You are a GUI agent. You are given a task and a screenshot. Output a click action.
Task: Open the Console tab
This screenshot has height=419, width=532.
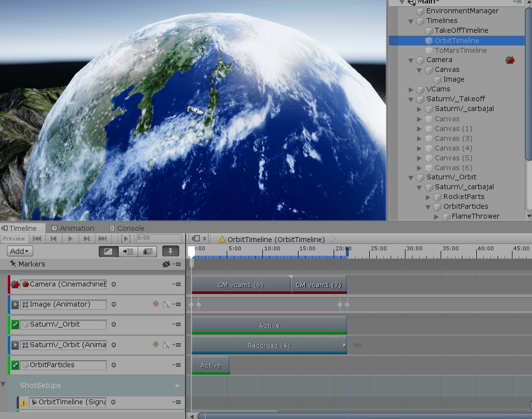[x=127, y=228]
